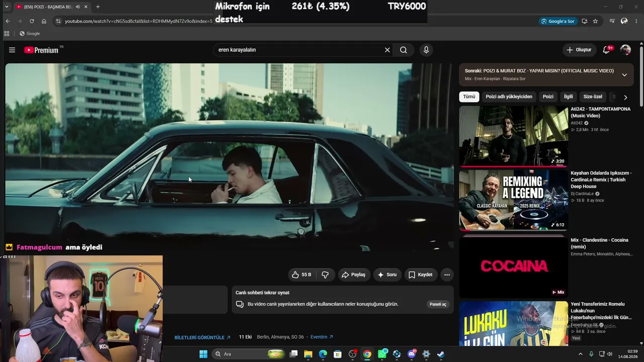Open File Explorer from the taskbar
The image size is (644, 362).
[x=308, y=354]
